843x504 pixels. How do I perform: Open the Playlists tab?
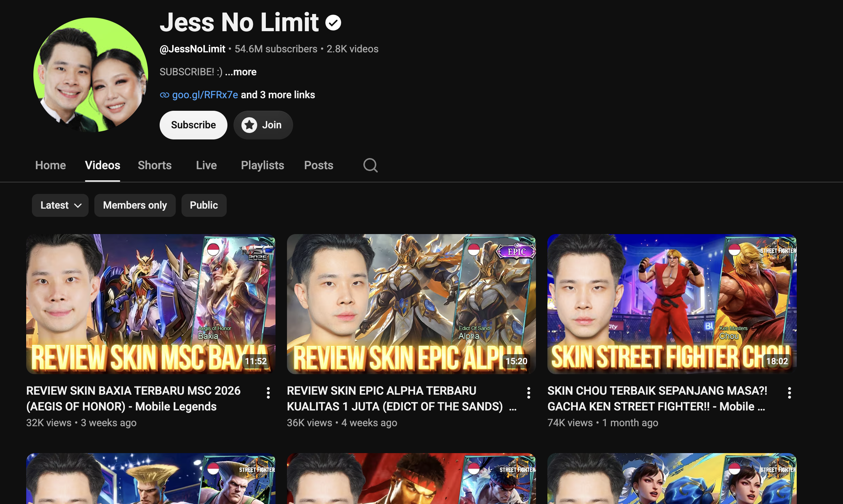pyautogui.click(x=263, y=165)
